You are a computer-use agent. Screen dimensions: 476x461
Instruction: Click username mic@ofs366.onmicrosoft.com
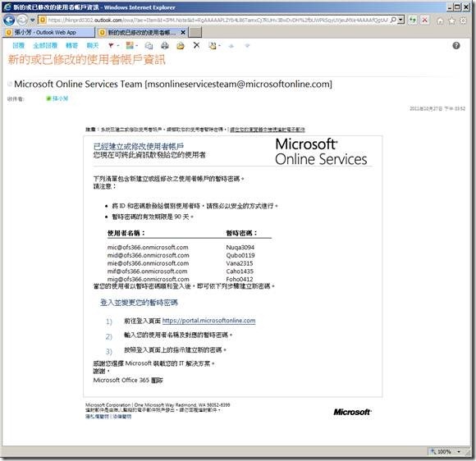pos(148,248)
